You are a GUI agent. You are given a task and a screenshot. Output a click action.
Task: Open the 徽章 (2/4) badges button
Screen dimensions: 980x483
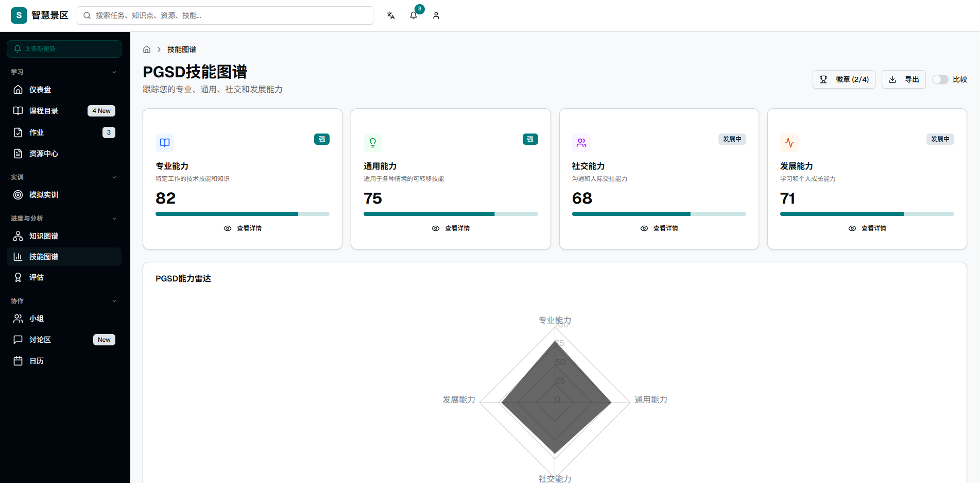(844, 79)
